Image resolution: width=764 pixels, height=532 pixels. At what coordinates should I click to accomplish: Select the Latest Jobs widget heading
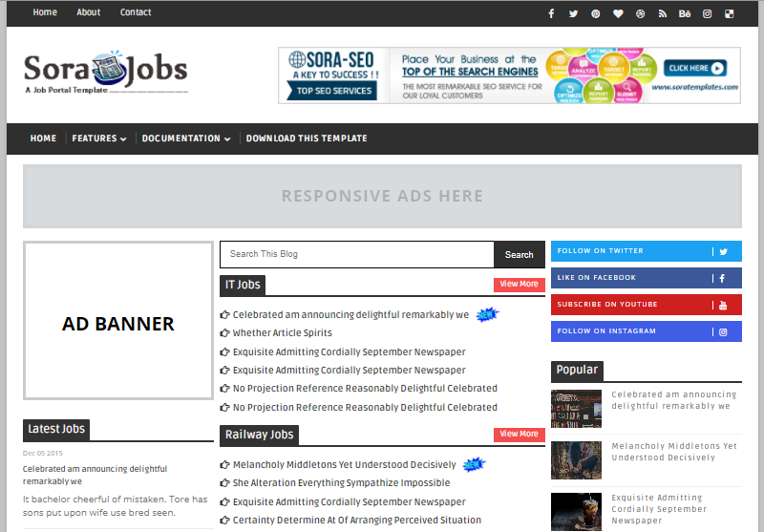pos(56,429)
